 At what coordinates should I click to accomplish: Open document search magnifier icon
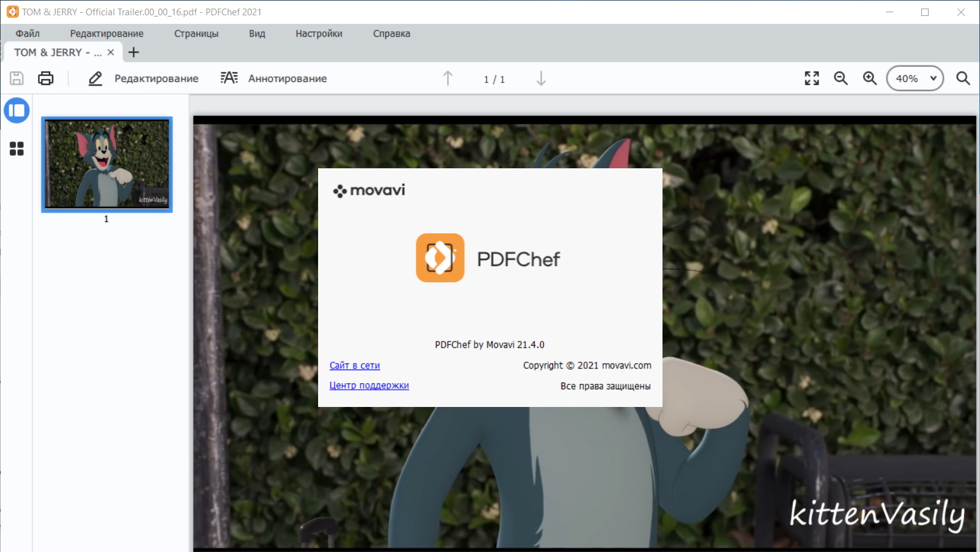[963, 78]
